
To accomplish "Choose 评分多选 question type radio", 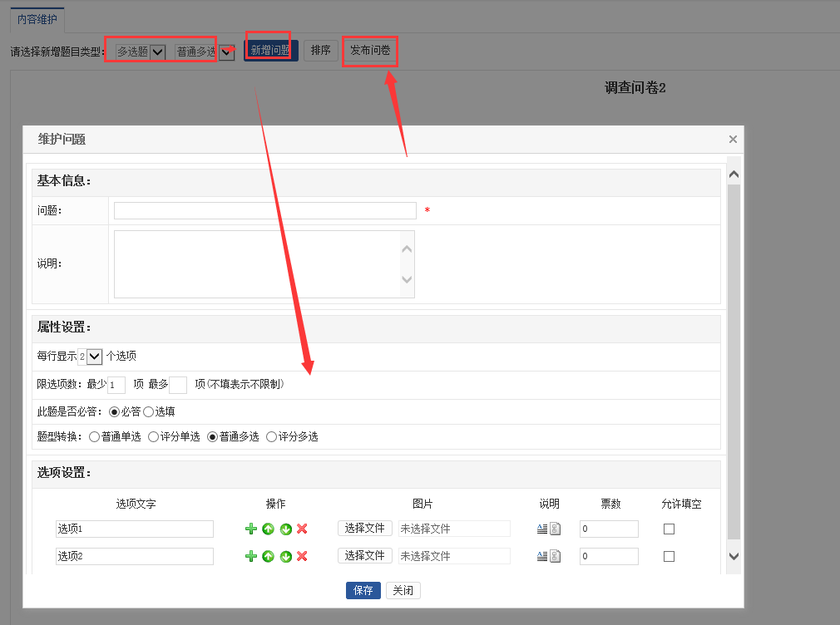I will pyautogui.click(x=271, y=436).
